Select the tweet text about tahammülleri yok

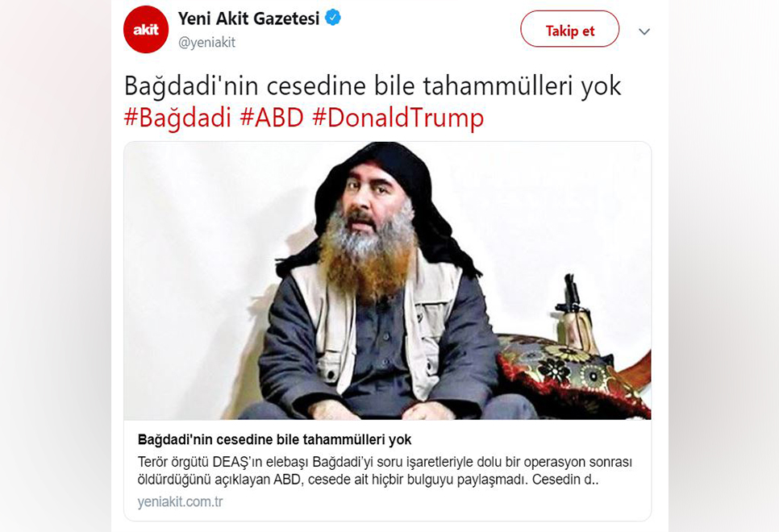point(373,86)
